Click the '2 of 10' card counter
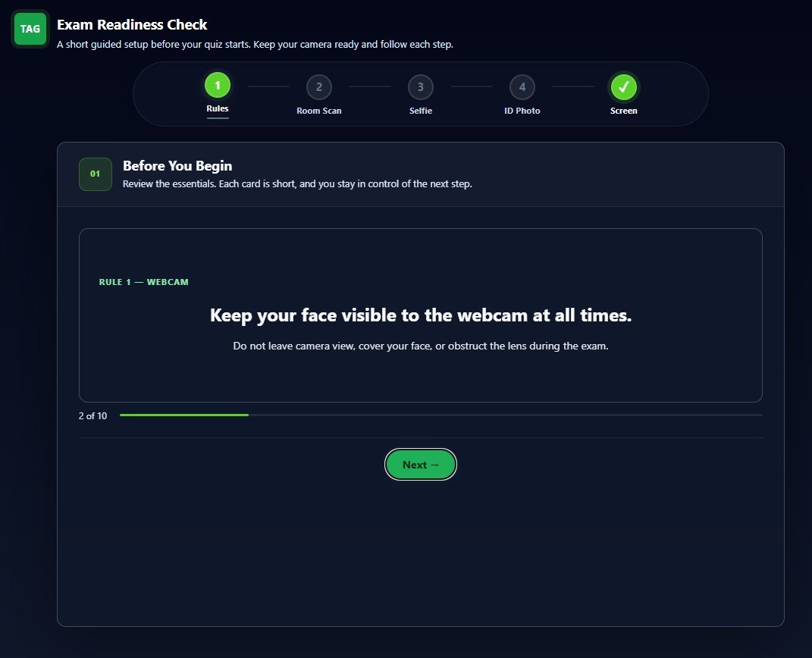This screenshot has width=812, height=658. [x=92, y=415]
